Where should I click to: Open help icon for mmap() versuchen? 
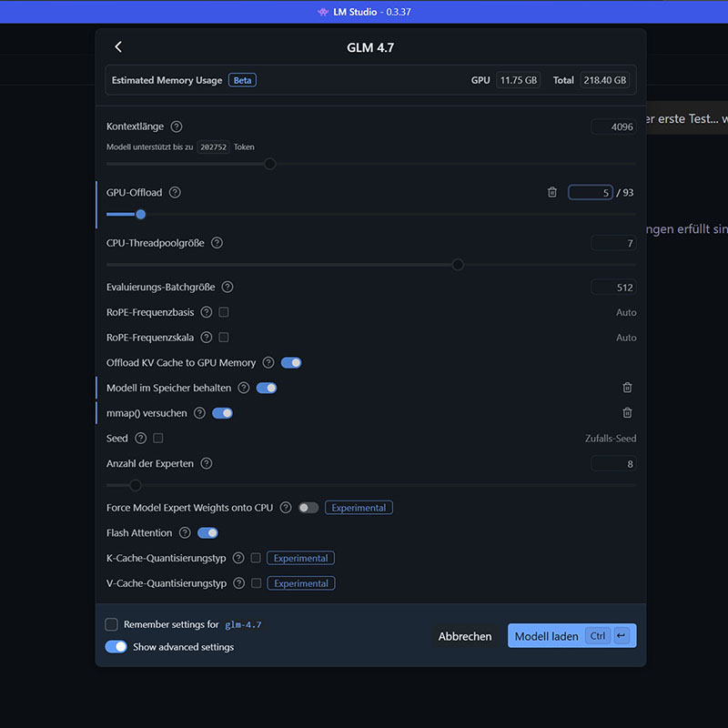199,413
